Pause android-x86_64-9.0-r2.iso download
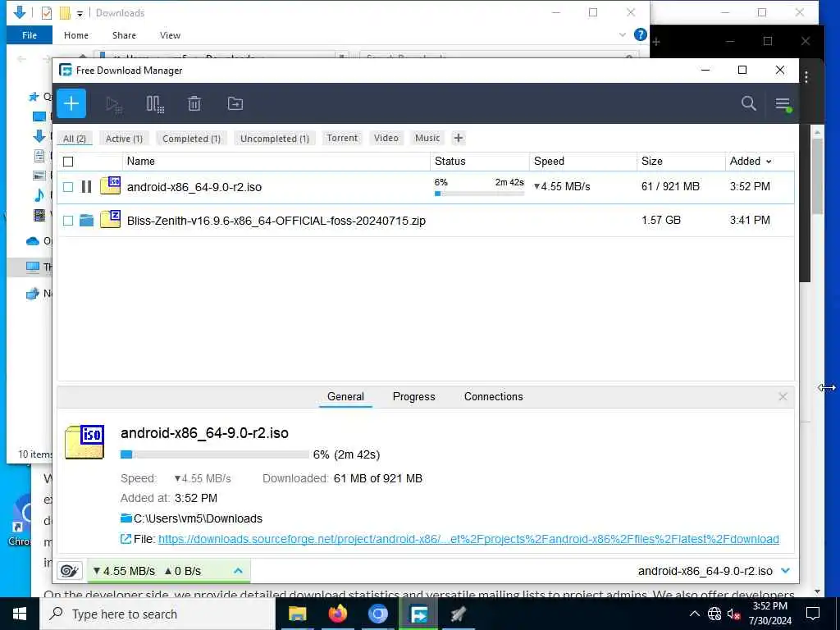840x630 pixels. click(86, 186)
